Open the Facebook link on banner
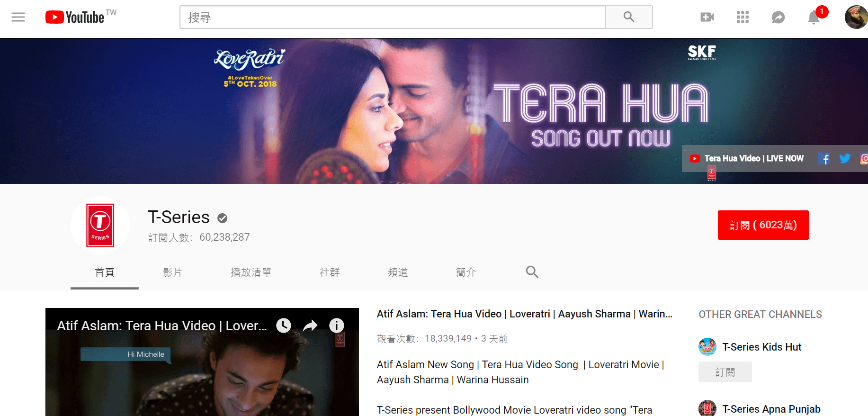 click(x=824, y=159)
